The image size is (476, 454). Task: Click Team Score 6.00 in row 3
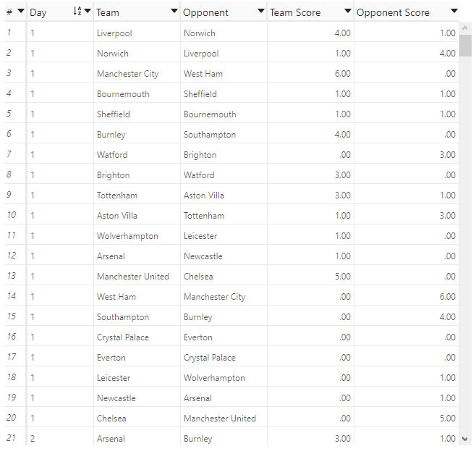coord(342,74)
